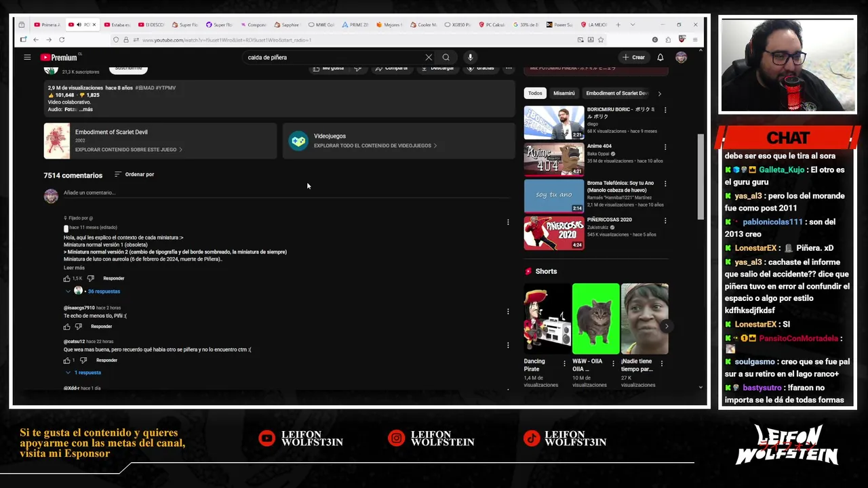This screenshot has width=868, height=488.
Task: Reply to the @isaacgs7910 comment
Action: point(102,327)
